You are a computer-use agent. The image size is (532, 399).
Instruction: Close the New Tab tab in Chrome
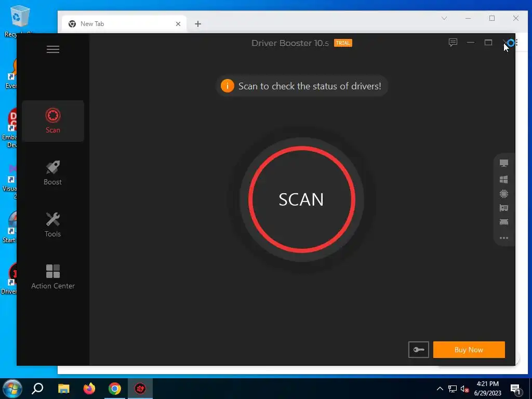178,24
